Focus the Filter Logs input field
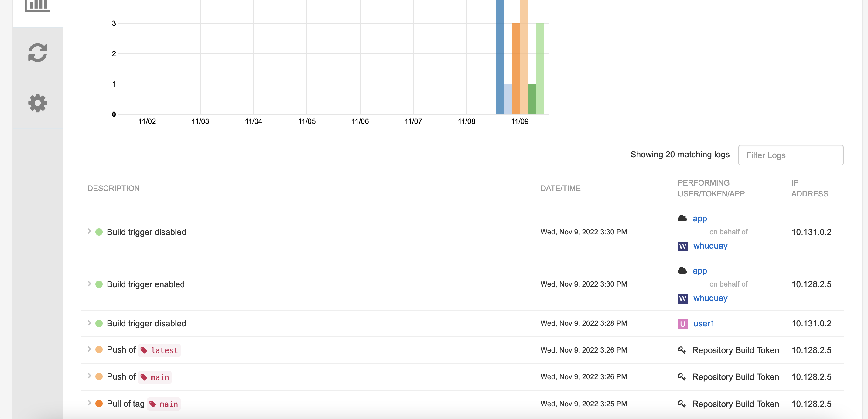Image resolution: width=868 pixels, height=419 pixels. [791, 155]
